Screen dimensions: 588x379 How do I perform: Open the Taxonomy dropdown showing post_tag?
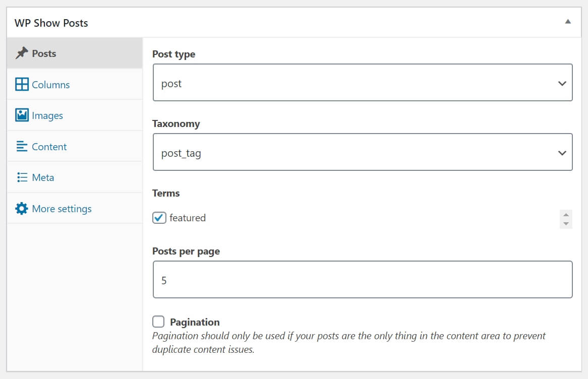363,152
